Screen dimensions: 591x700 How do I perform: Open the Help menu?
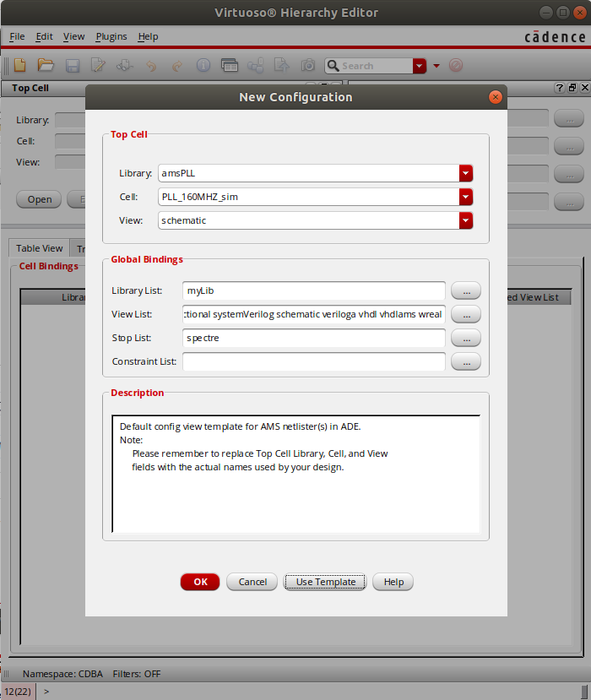point(148,36)
